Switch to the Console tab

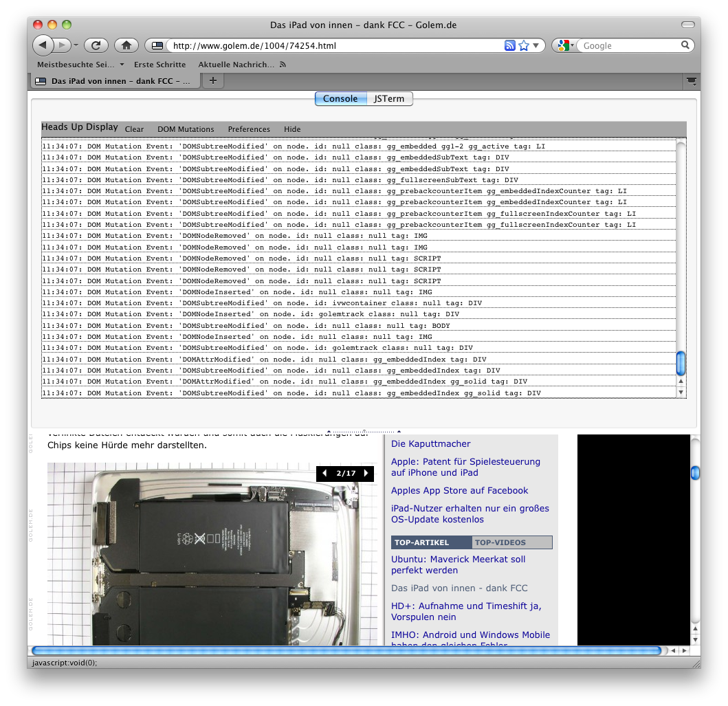click(x=340, y=98)
